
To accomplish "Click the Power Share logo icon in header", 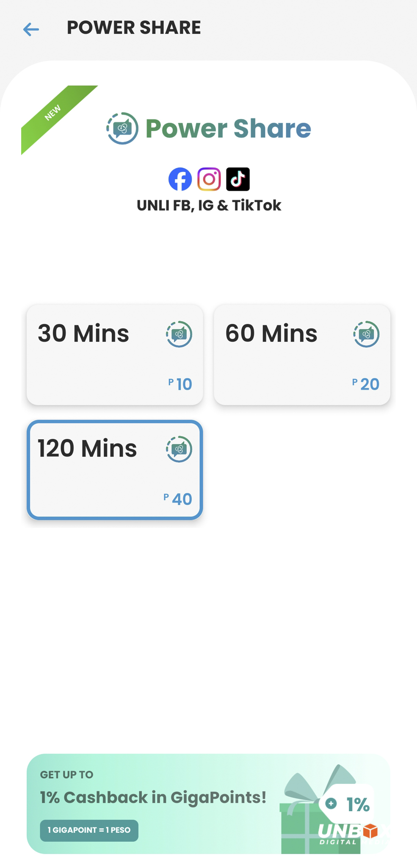I will [122, 128].
